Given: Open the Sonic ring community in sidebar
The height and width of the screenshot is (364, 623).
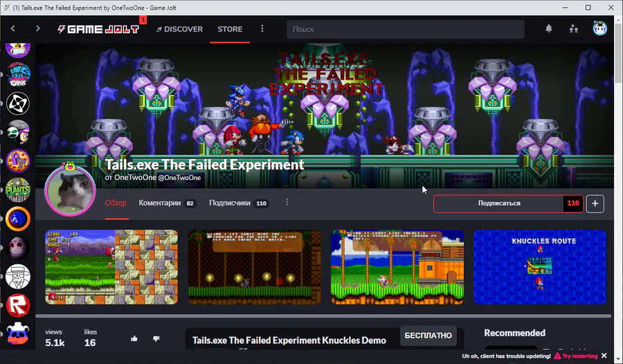Looking at the screenshot, I should click(18, 219).
